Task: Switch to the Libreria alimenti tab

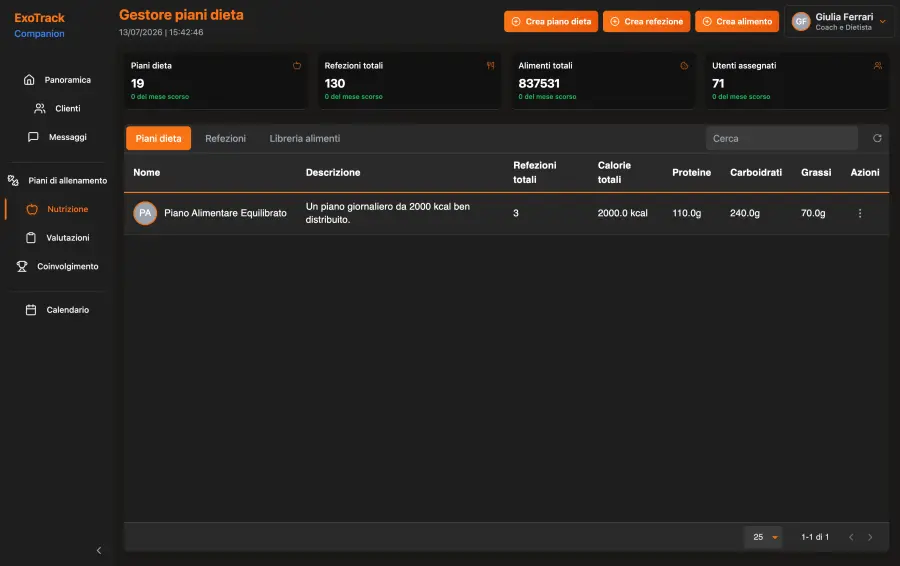Action: click(x=305, y=139)
